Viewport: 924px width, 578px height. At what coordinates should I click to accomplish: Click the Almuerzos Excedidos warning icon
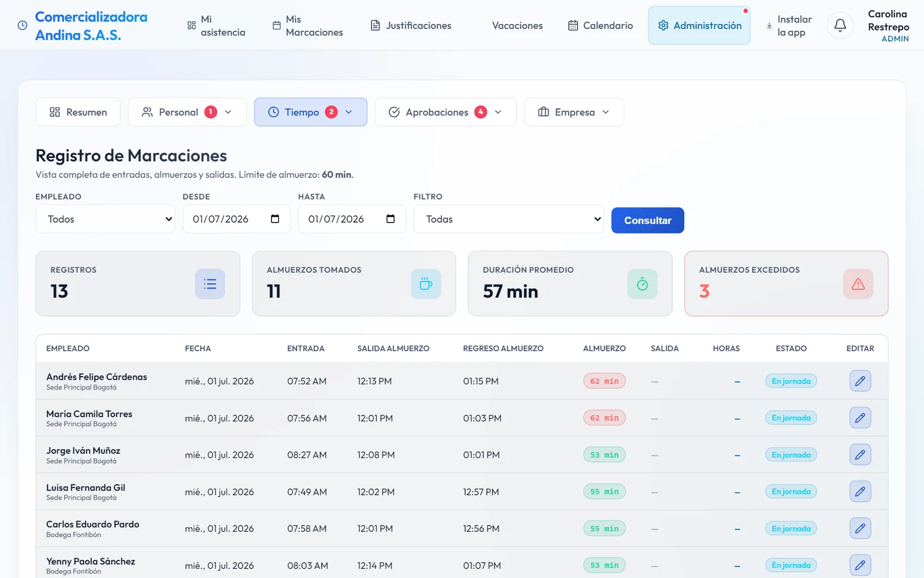click(858, 284)
